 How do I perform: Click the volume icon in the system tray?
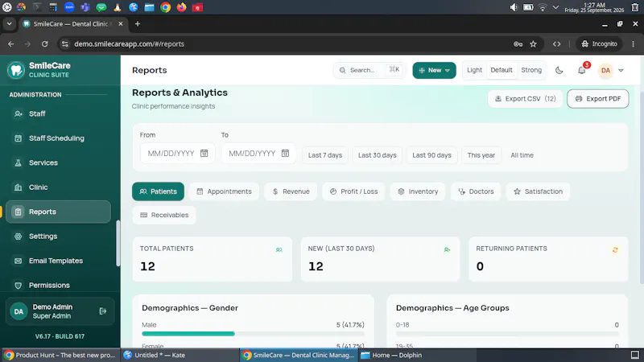coord(514,7)
